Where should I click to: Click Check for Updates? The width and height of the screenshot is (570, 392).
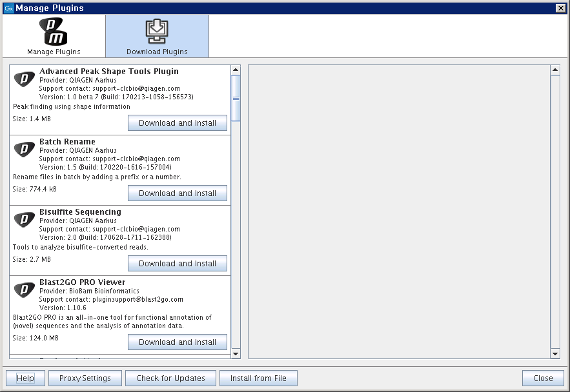[170, 378]
